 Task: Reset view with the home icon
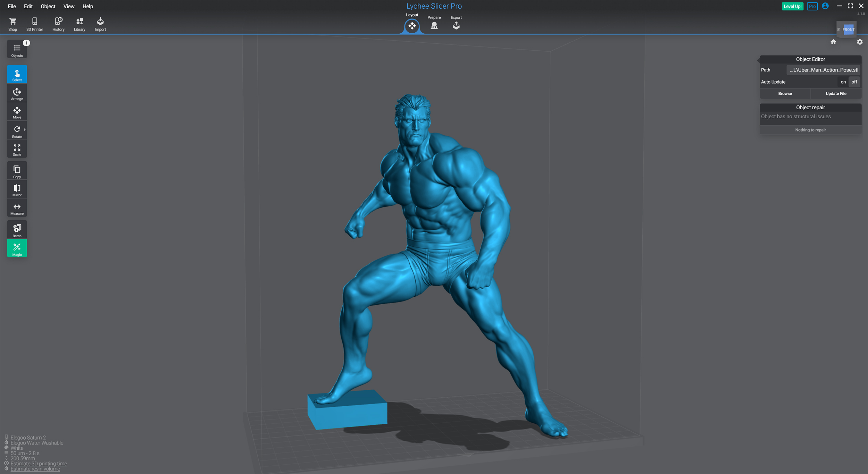tap(833, 42)
